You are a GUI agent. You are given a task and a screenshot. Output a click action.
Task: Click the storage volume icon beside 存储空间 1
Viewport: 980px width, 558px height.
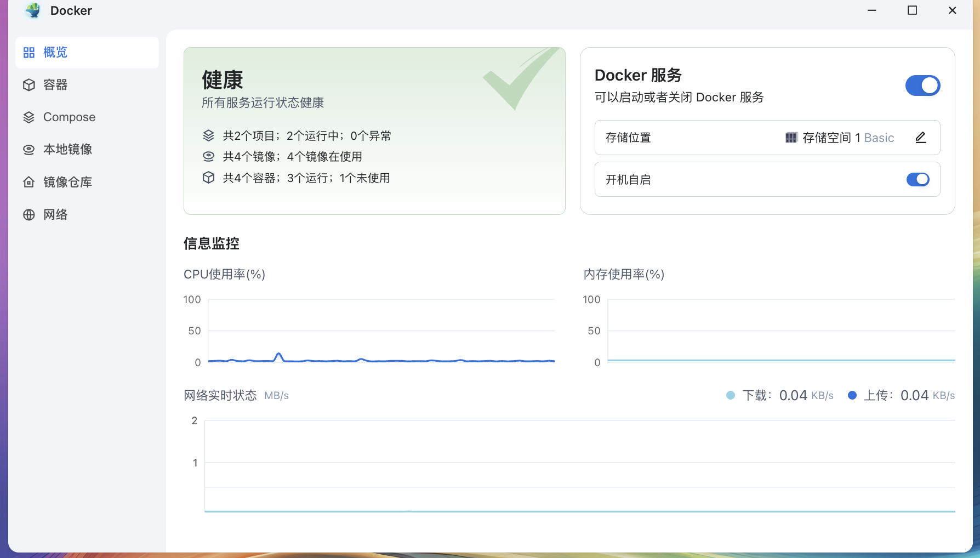coord(791,138)
